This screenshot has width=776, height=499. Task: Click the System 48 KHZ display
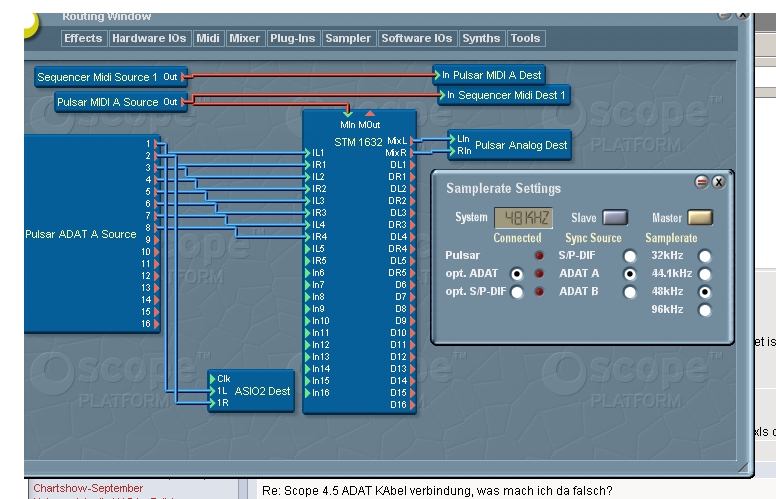click(x=523, y=218)
